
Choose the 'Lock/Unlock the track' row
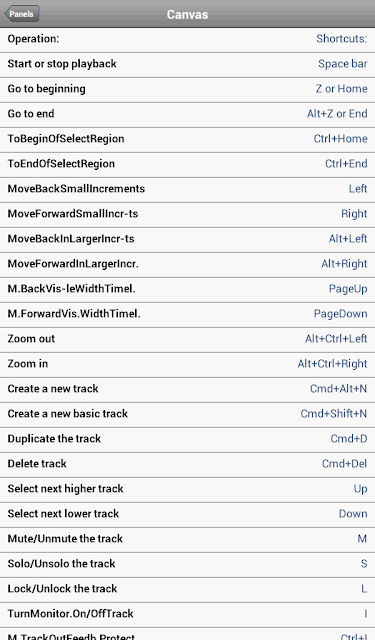[x=187, y=589]
